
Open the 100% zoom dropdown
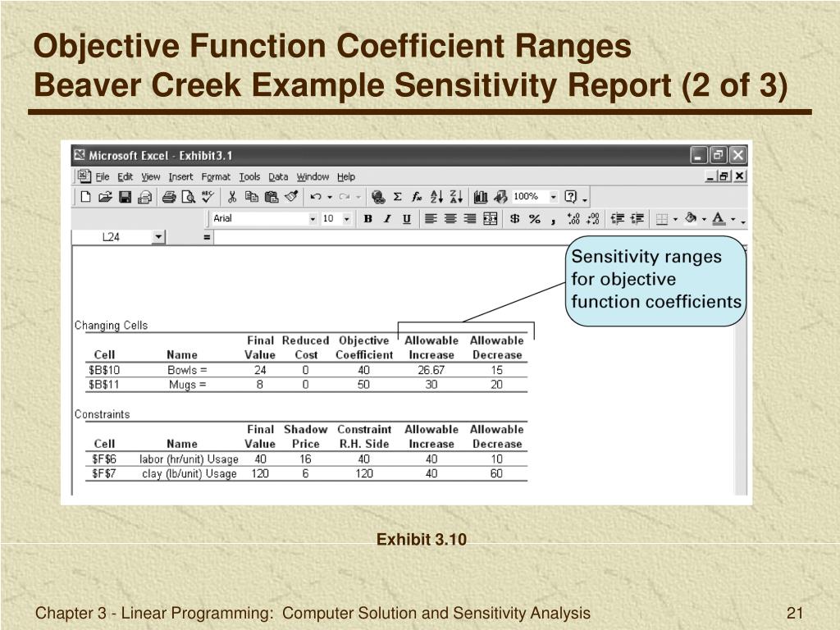click(x=554, y=197)
